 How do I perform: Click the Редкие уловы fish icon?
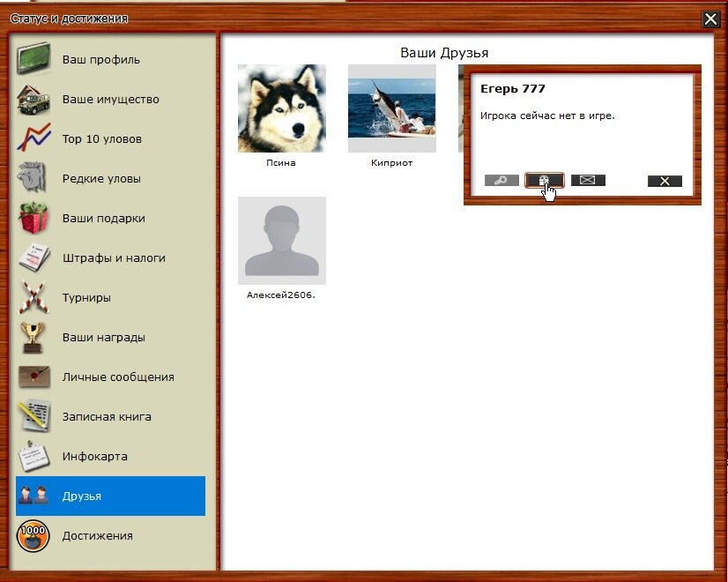tap(33, 178)
